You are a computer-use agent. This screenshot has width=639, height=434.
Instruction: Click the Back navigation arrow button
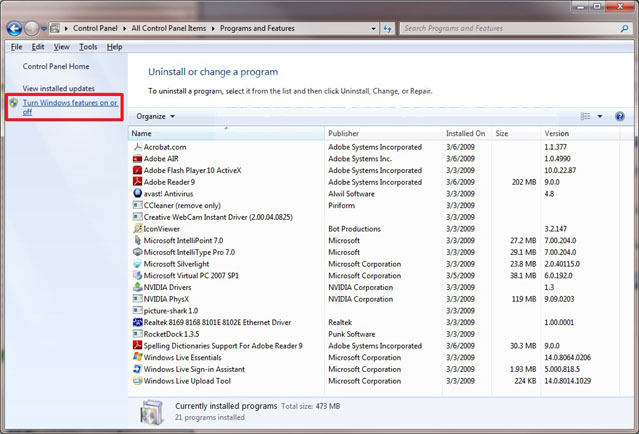coord(14,29)
